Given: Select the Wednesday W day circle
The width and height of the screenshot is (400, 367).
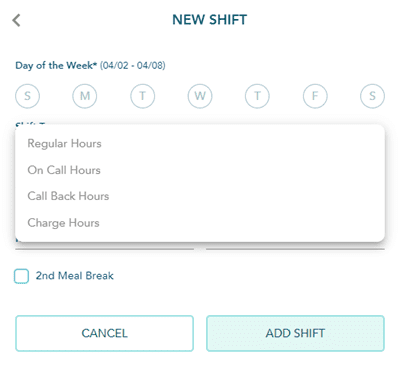Looking at the screenshot, I should (x=200, y=96).
